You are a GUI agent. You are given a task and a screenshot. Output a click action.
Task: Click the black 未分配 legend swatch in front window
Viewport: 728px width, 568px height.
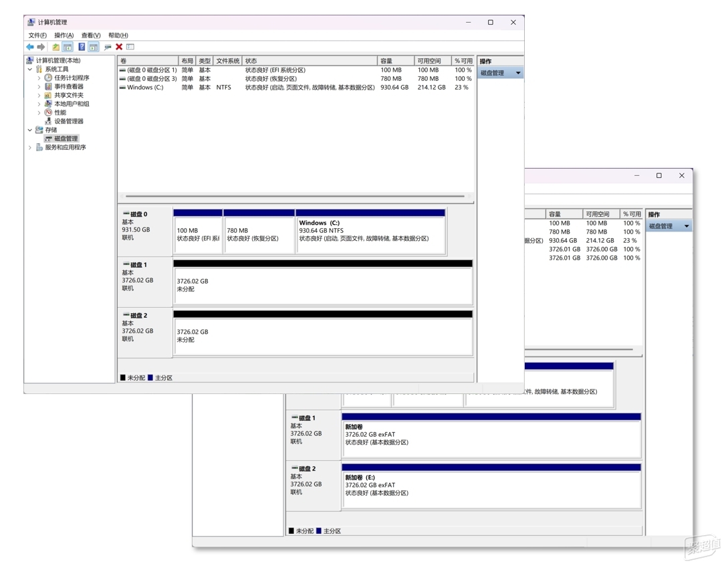(x=122, y=378)
